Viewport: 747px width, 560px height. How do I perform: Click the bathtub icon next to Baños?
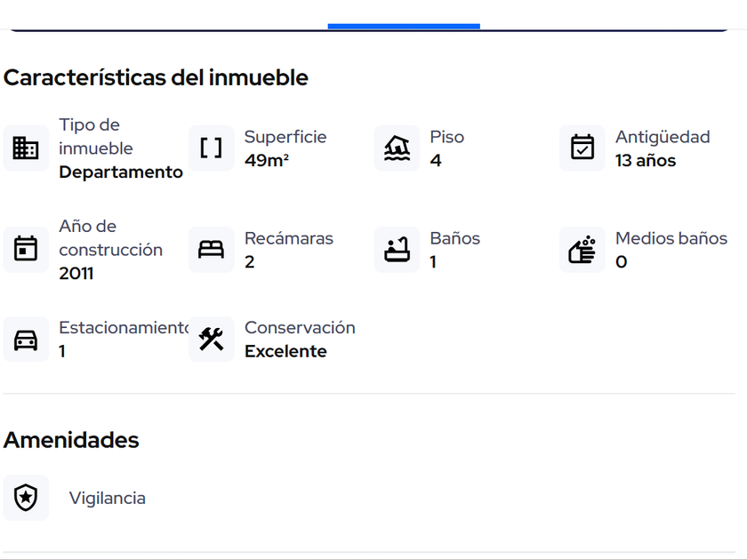click(x=397, y=250)
